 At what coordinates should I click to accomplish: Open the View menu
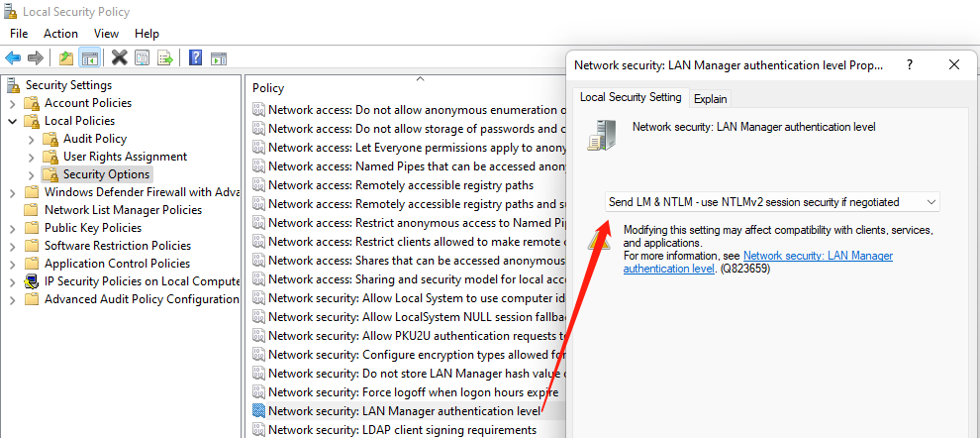pyautogui.click(x=106, y=34)
